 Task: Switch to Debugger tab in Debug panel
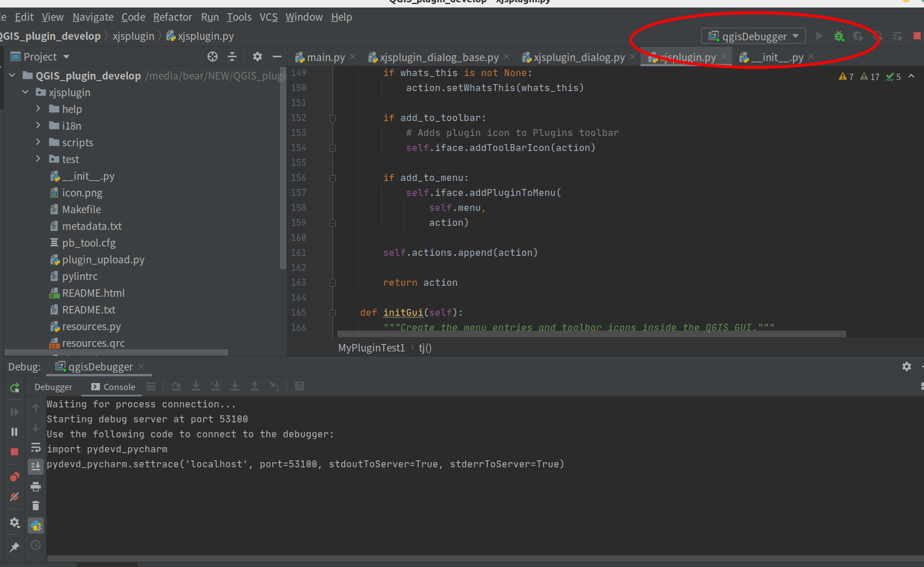[x=54, y=387]
